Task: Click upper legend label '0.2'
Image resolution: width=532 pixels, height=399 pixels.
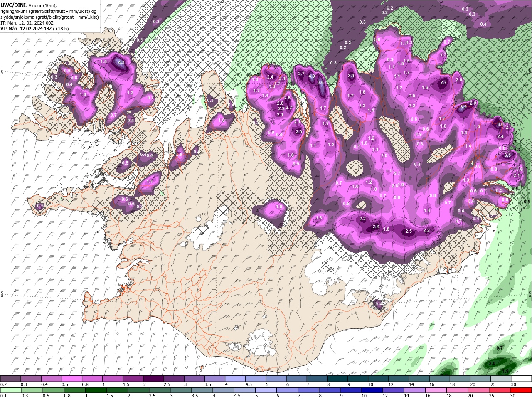Action: [4, 384]
